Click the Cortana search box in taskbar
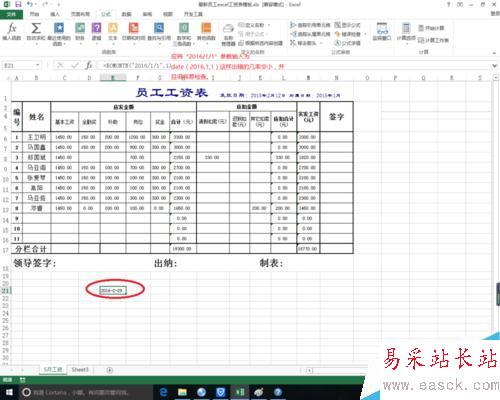 pyautogui.click(x=86, y=392)
